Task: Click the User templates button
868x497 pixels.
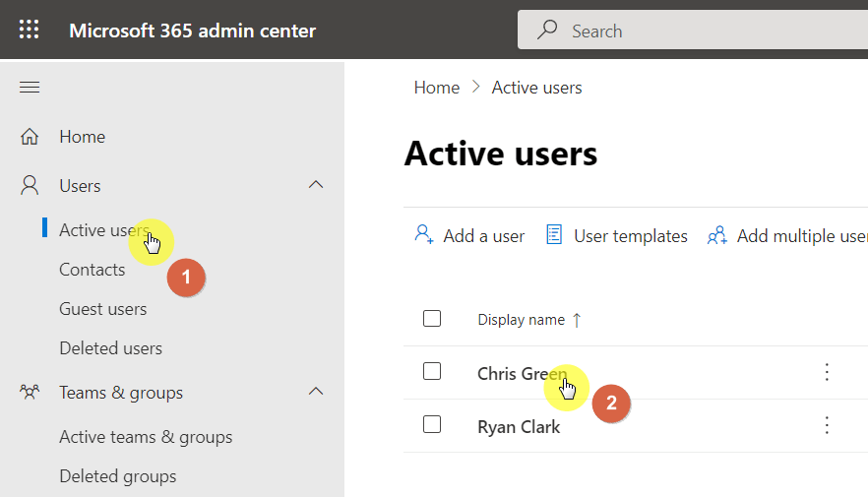Action: point(617,235)
